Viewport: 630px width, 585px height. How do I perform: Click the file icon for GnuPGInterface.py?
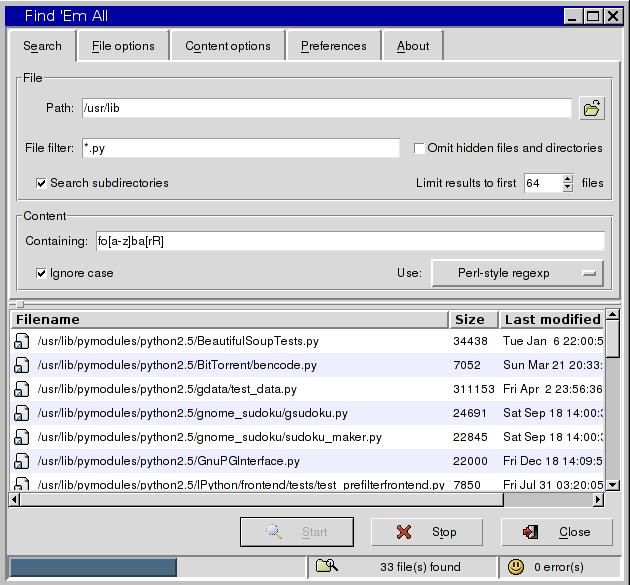pyautogui.click(x=22, y=461)
